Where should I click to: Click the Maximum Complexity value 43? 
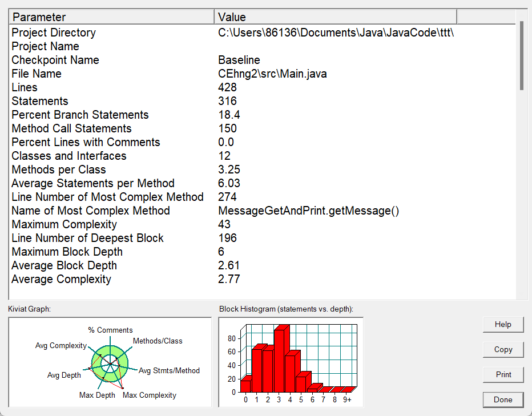click(224, 224)
